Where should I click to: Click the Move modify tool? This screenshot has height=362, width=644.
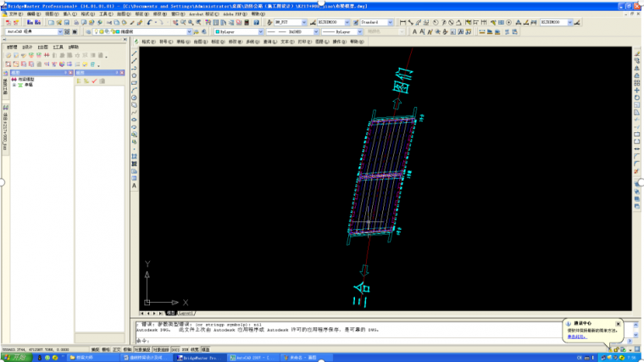tap(637, 91)
